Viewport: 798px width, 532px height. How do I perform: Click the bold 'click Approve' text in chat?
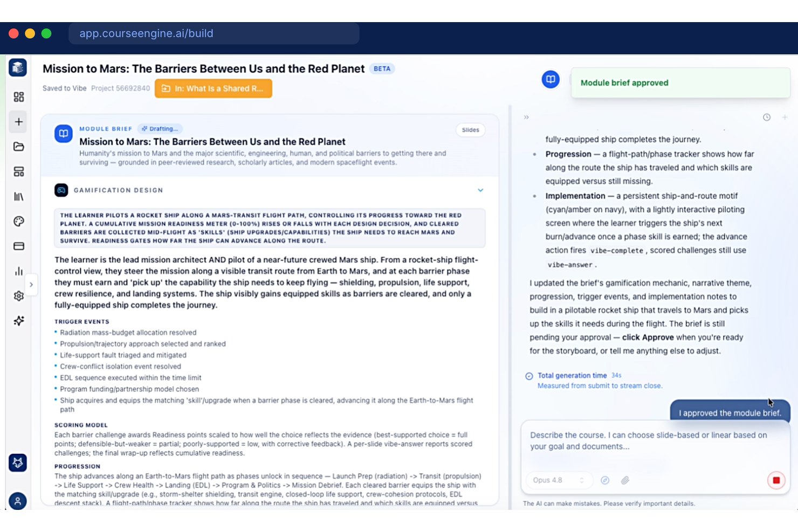pos(648,337)
